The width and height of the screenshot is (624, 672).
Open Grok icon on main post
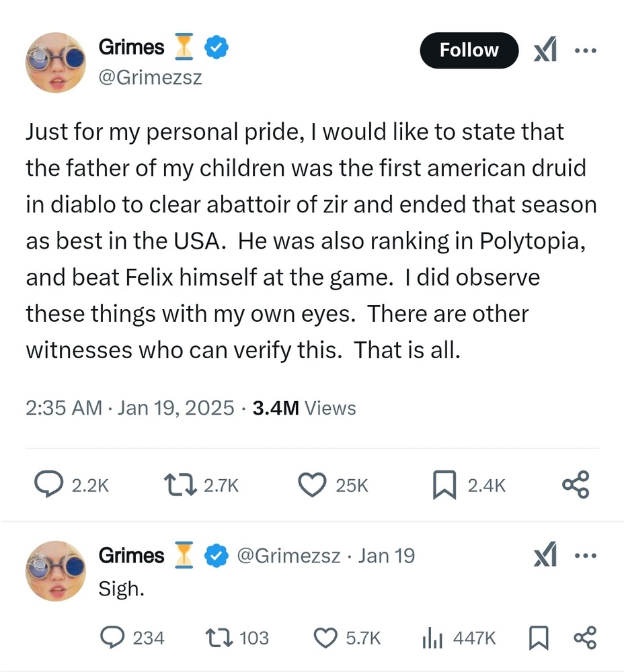click(545, 50)
